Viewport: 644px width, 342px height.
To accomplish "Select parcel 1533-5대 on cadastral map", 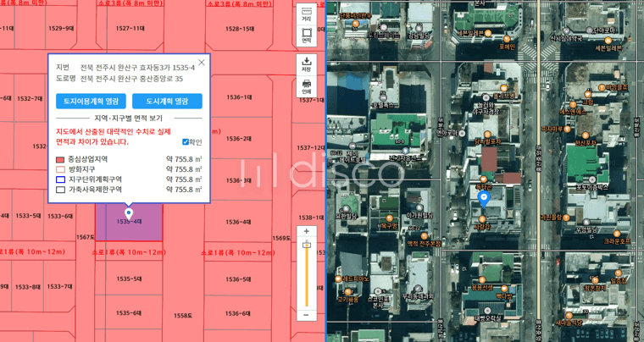I will pos(28,216).
